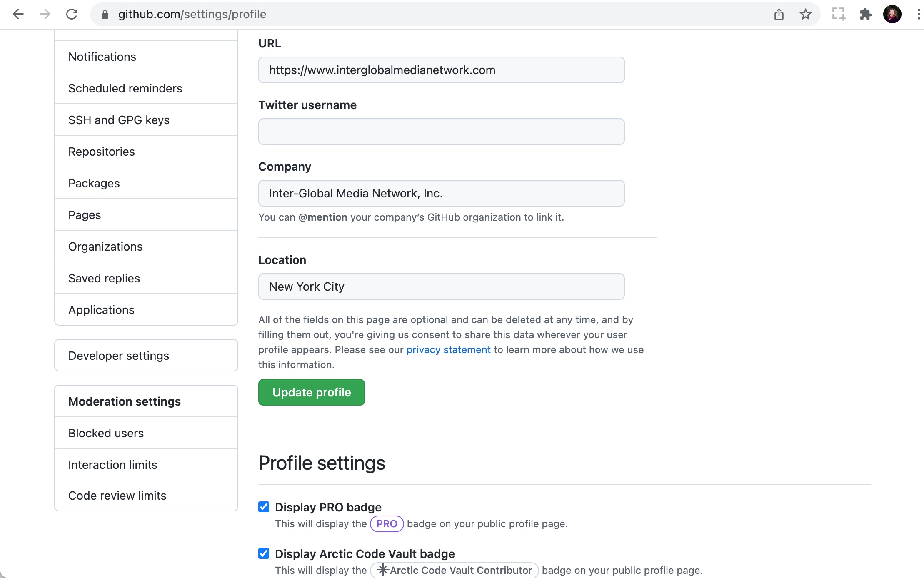Bookmark this page with the star icon
Viewport: 924px width, 578px height.
coord(806,14)
